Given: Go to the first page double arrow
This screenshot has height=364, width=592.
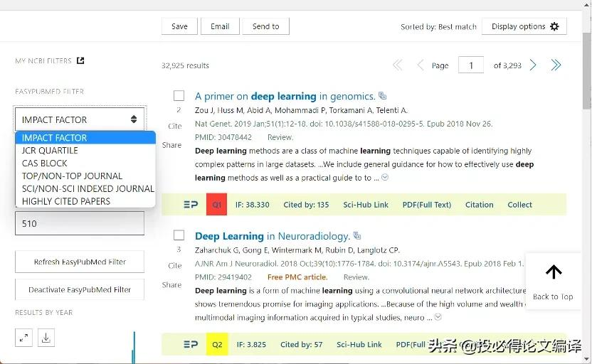Looking at the screenshot, I should tap(397, 65).
